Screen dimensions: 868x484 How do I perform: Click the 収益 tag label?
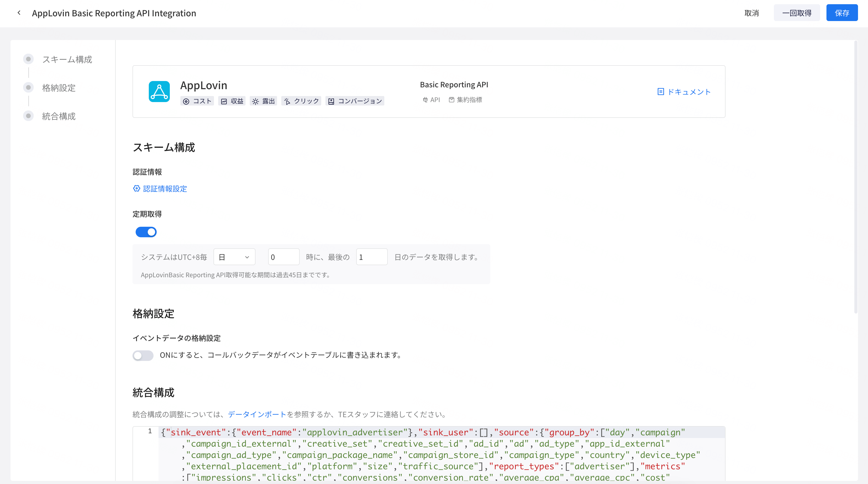point(237,101)
